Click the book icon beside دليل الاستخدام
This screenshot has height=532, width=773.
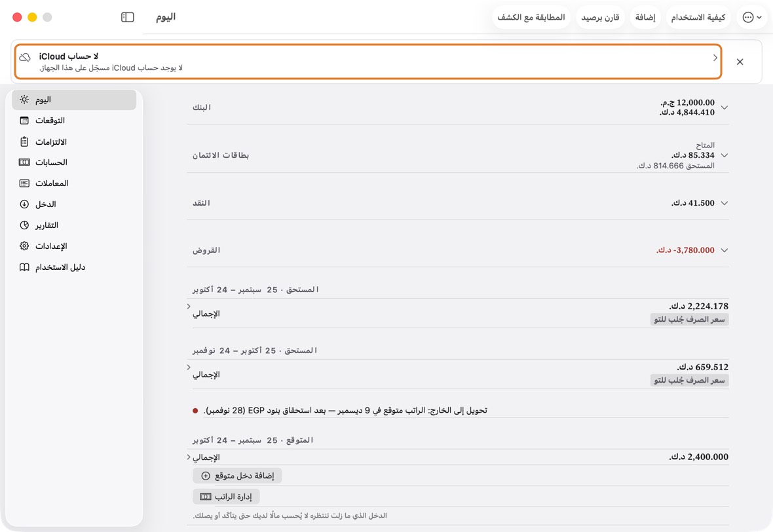24,267
